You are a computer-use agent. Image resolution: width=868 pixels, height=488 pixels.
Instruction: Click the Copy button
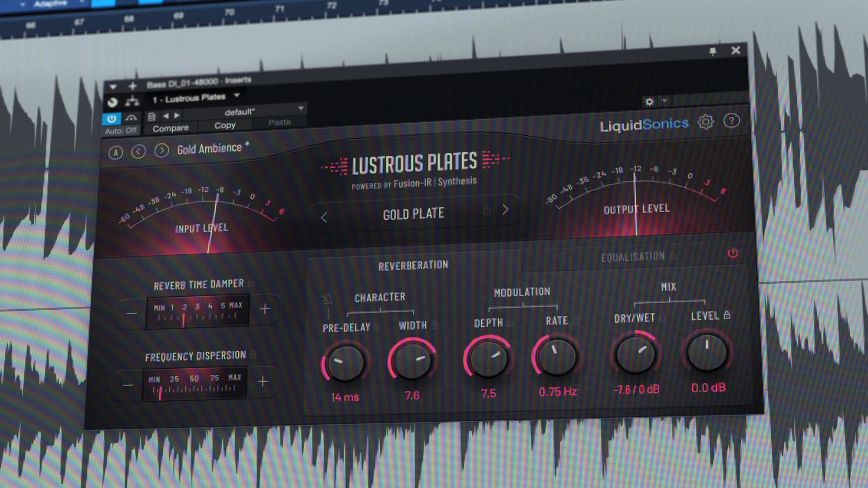coord(225,126)
